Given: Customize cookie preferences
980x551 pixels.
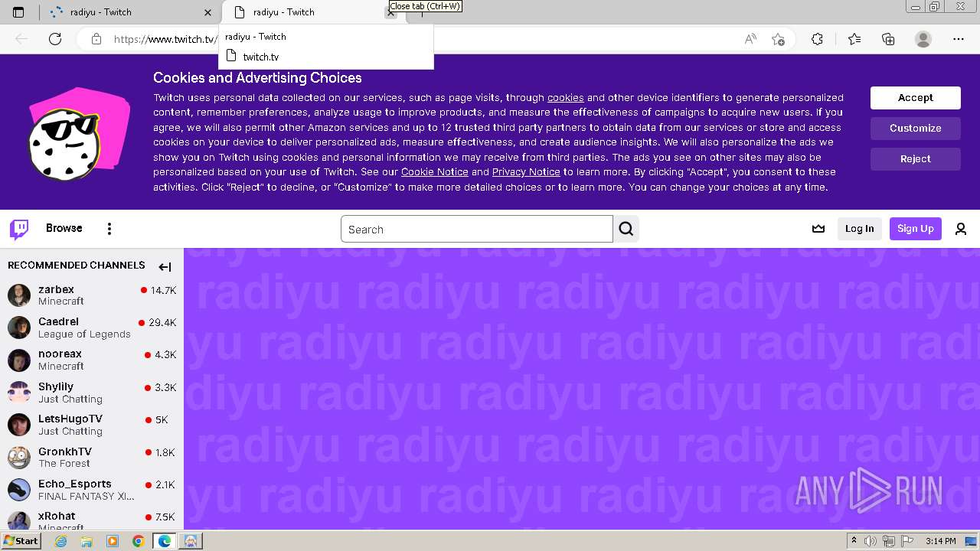Looking at the screenshot, I should [x=915, y=128].
